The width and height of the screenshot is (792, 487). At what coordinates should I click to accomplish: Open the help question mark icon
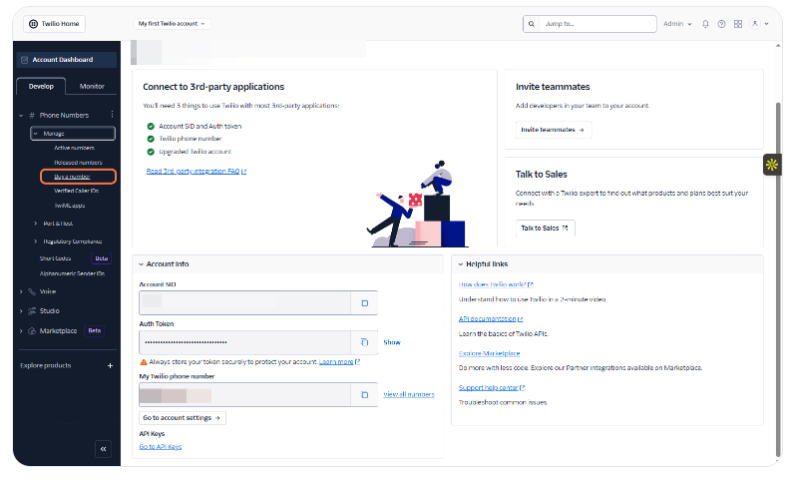721,24
